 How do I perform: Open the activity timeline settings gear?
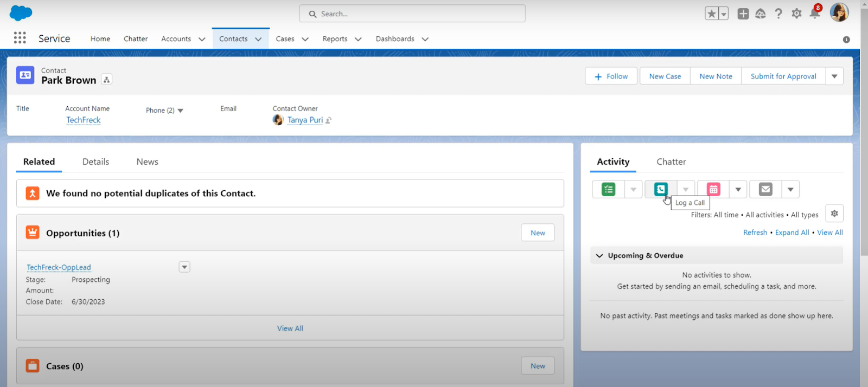(x=834, y=213)
